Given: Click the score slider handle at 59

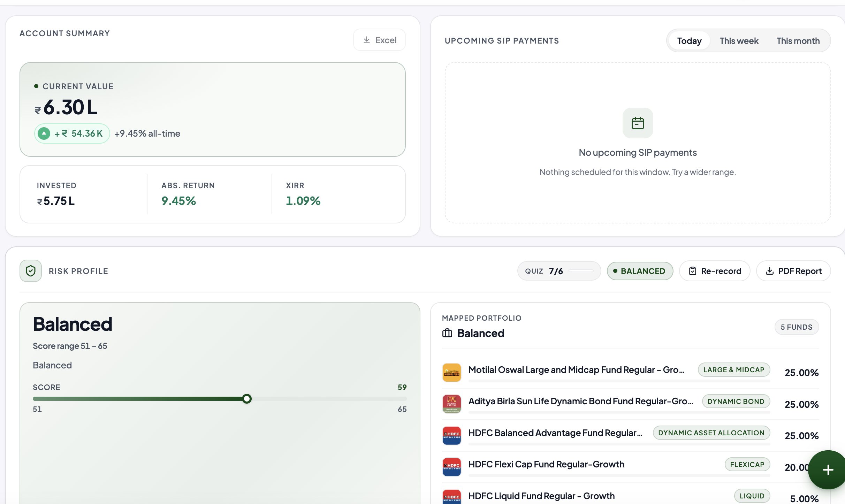Looking at the screenshot, I should (x=247, y=399).
